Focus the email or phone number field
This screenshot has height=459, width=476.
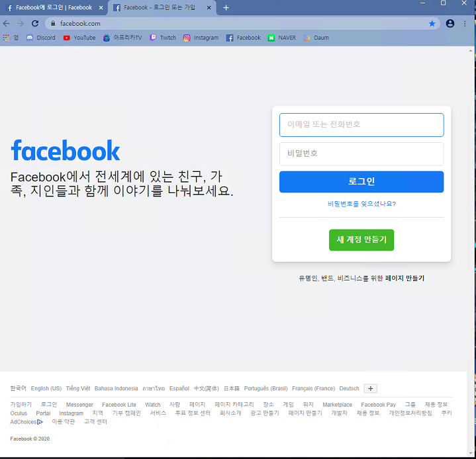click(361, 125)
